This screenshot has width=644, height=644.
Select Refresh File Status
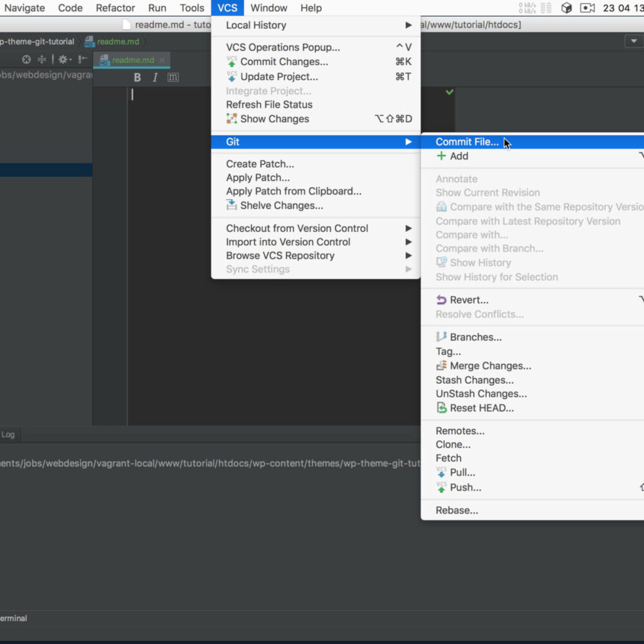(x=316, y=104)
